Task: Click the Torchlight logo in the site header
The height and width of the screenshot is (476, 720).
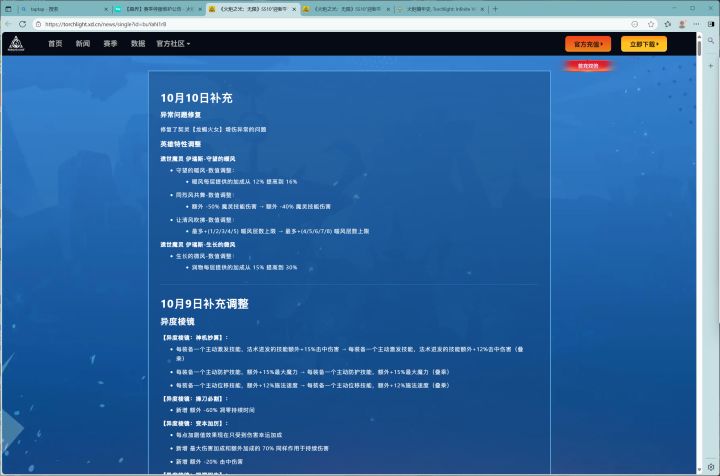Action: coord(16,44)
